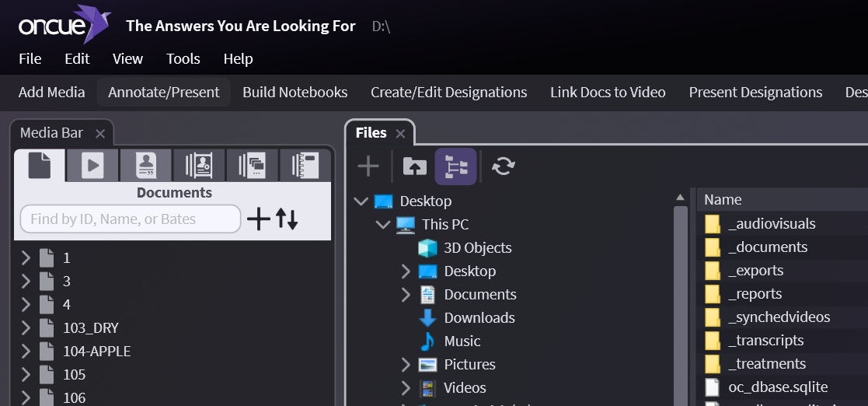This screenshot has width=868, height=406.
Task: Open the File menu
Action: [30, 59]
